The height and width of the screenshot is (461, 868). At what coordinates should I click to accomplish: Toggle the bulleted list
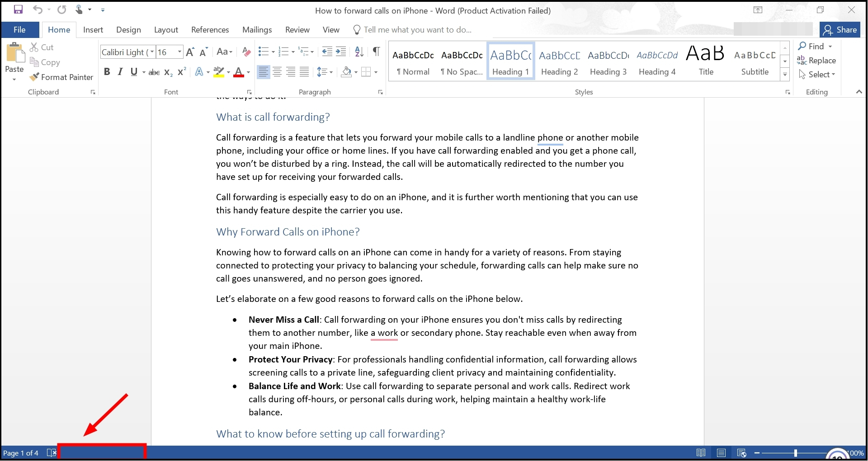(264, 52)
